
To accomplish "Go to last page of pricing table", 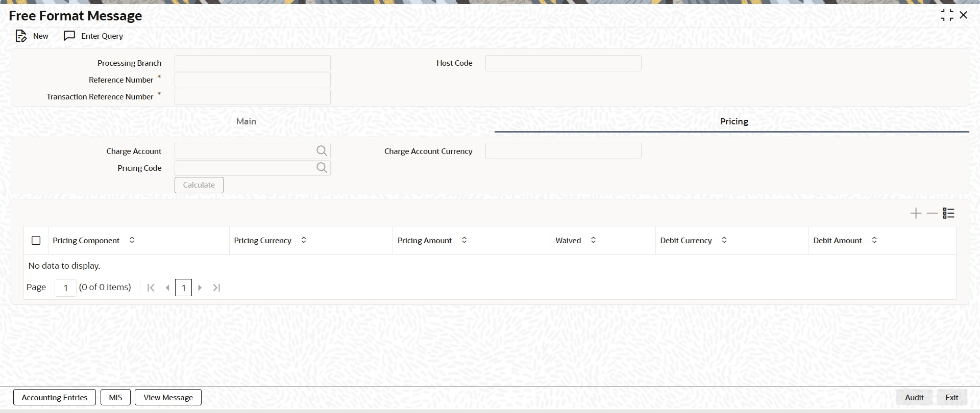I will (x=216, y=288).
